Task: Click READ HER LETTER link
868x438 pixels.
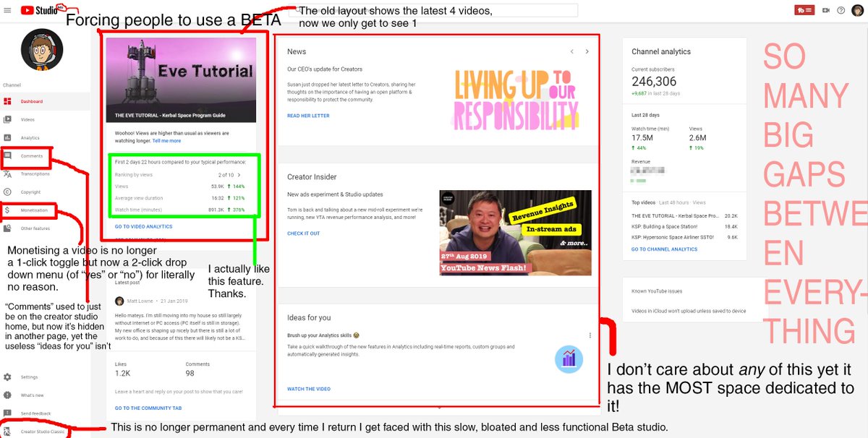Action: pyautogui.click(x=308, y=116)
